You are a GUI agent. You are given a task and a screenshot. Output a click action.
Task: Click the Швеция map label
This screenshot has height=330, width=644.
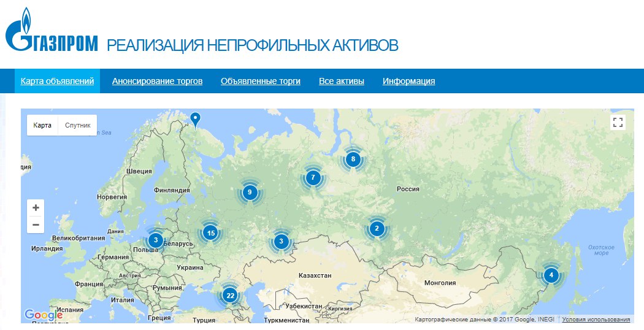[139, 171]
